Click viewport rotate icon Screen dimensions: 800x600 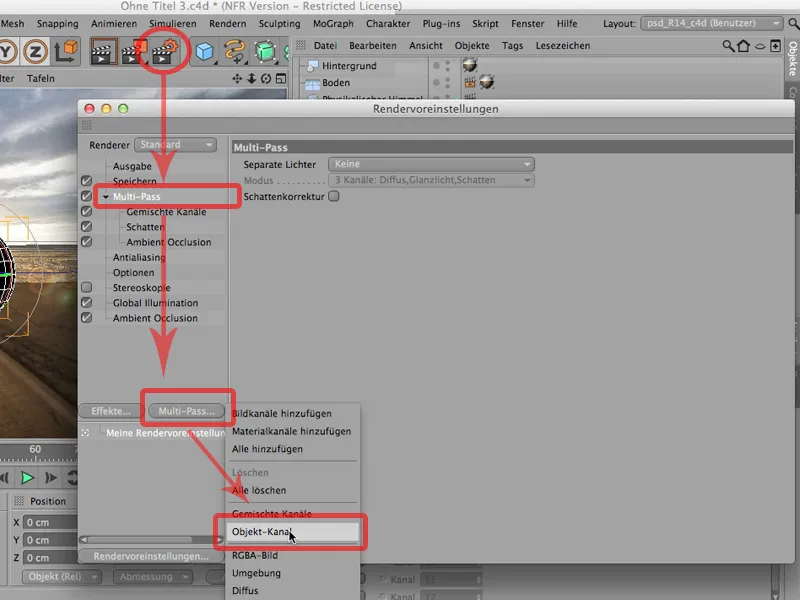coord(266,79)
